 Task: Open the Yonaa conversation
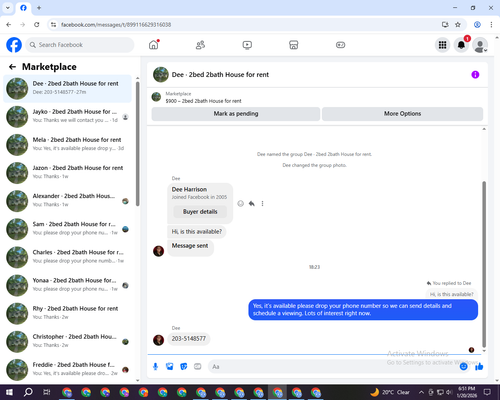click(x=67, y=285)
